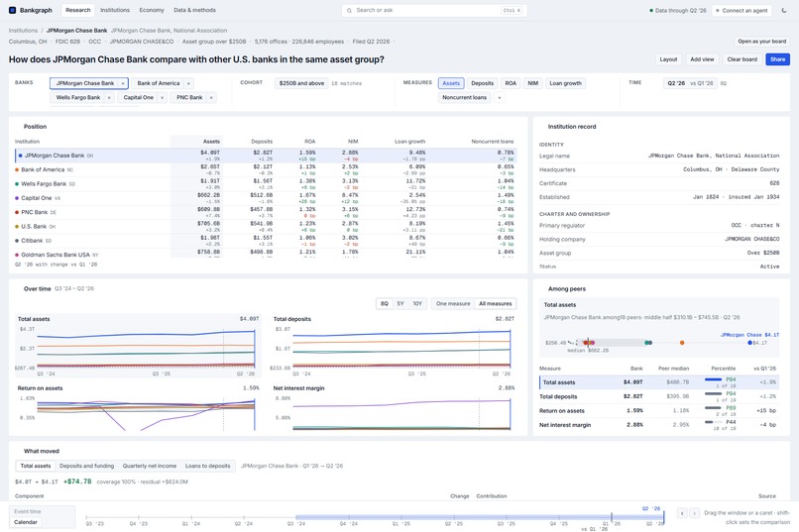Select Quarterly net income tab

point(150,467)
